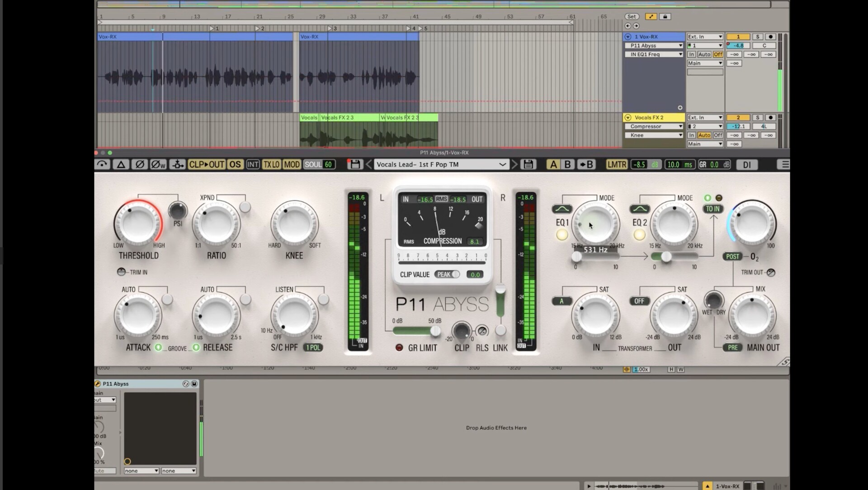Select the B preset state
Viewport: 868px width, 490px height.
click(x=568, y=164)
